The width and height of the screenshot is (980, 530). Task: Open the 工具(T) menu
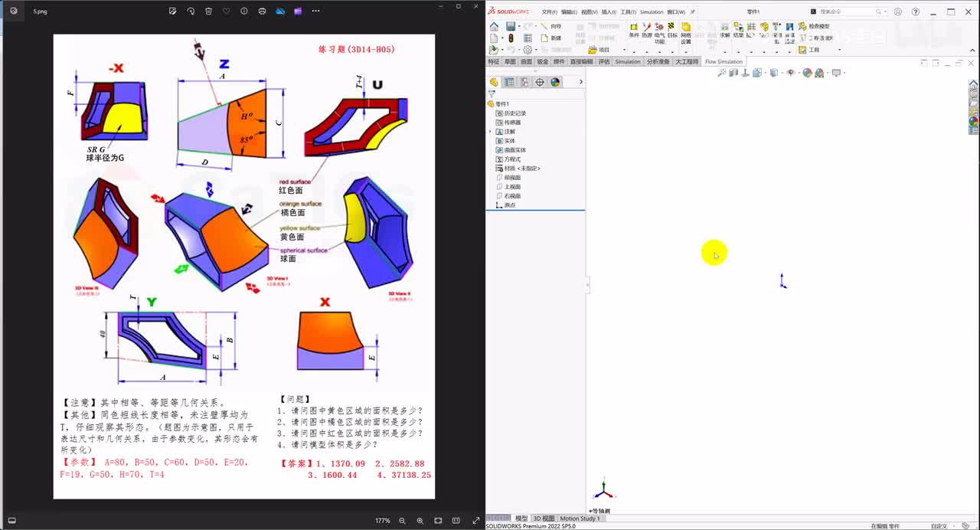(x=628, y=12)
